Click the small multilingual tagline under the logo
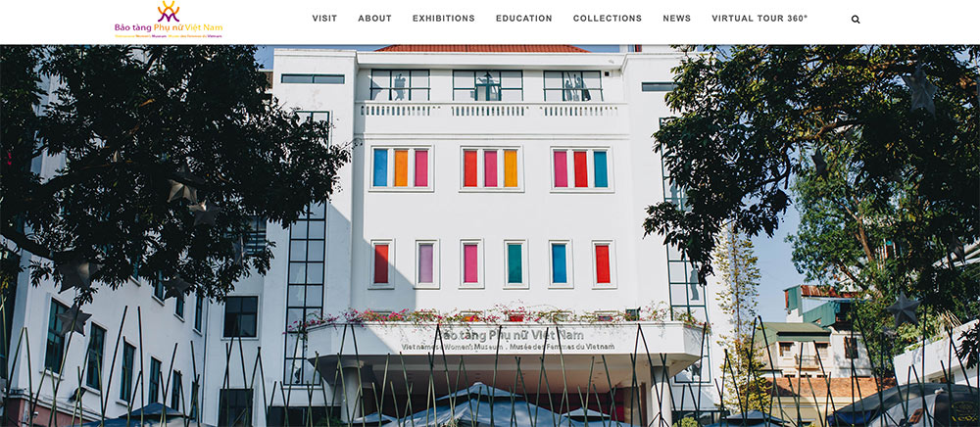The height and width of the screenshot is (427, 980). tap(169, 36)
